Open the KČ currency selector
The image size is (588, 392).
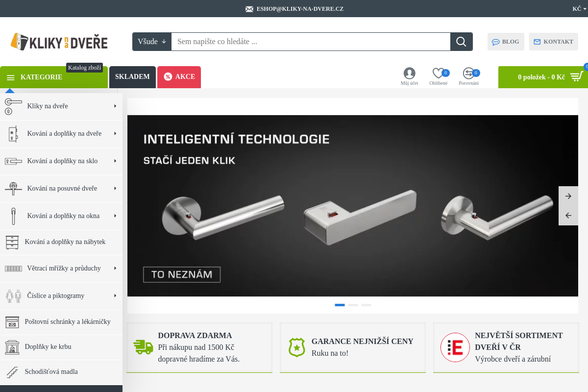(579, 9)
